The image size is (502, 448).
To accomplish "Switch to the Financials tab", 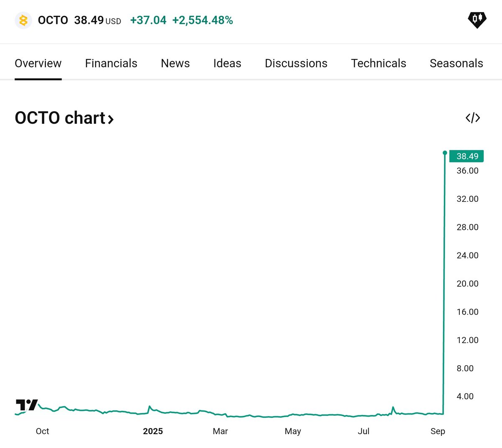I will coord(111,63).
